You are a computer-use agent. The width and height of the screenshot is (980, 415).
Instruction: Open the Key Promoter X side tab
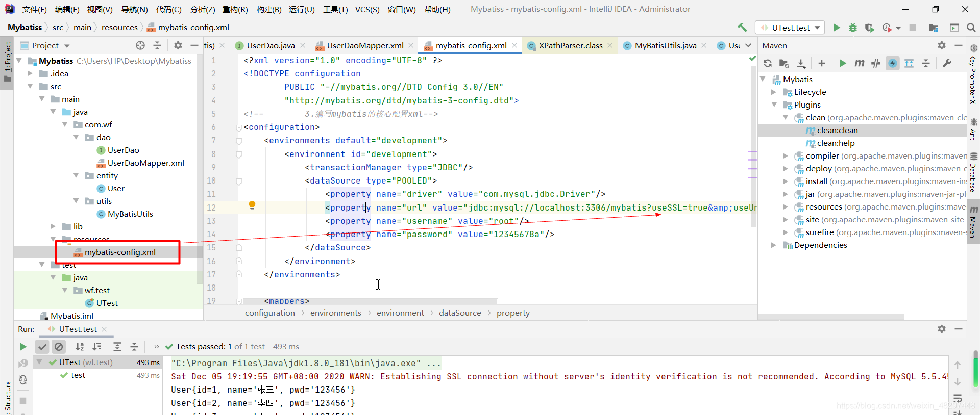coord(973,75)
